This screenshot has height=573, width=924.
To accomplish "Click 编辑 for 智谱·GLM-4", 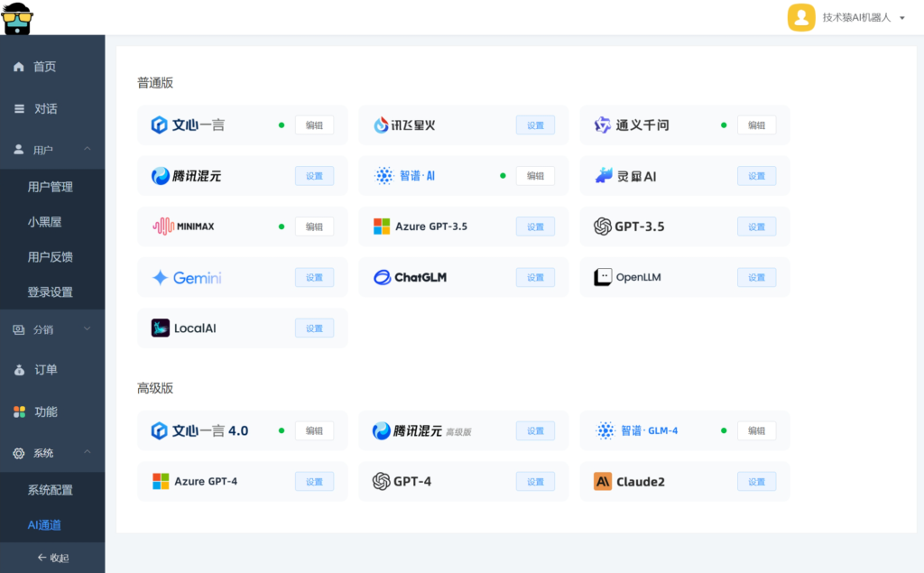I will pos(757,431).
